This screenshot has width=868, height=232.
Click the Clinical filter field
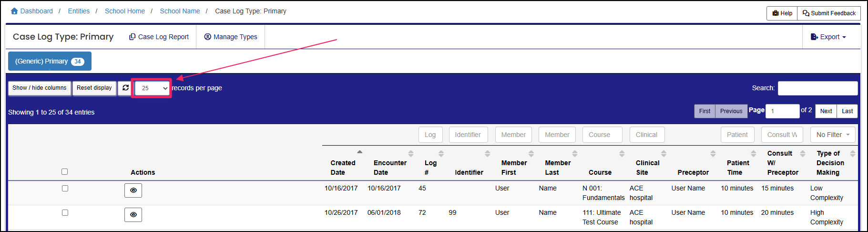coord(647,135)
